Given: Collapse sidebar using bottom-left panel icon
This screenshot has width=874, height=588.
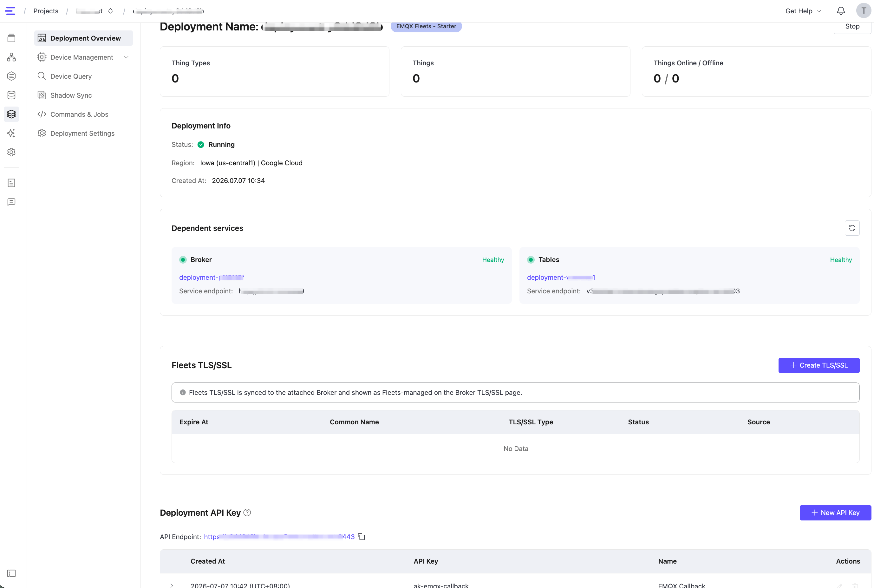Looking at the screenshot, I should click(11, 573).
